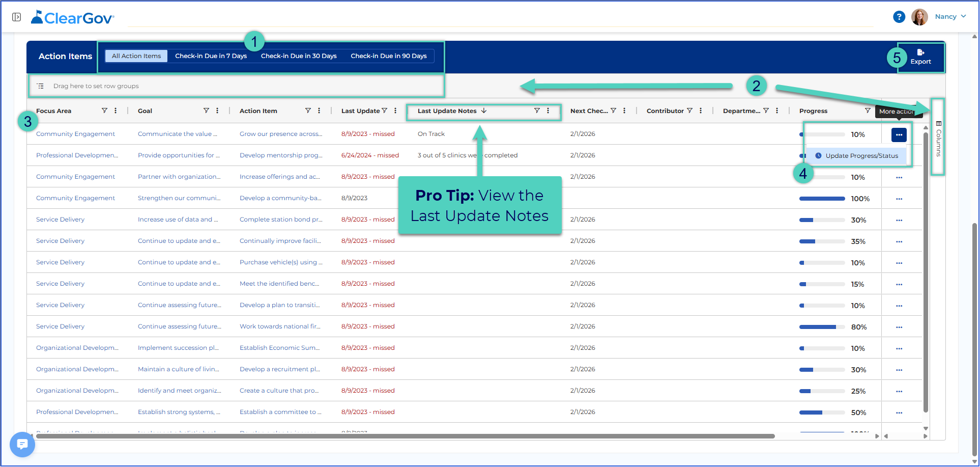980x467 pixels.
Task: Click the 80% progress bar
Action: pyautogui.click(x=822, y=327)
